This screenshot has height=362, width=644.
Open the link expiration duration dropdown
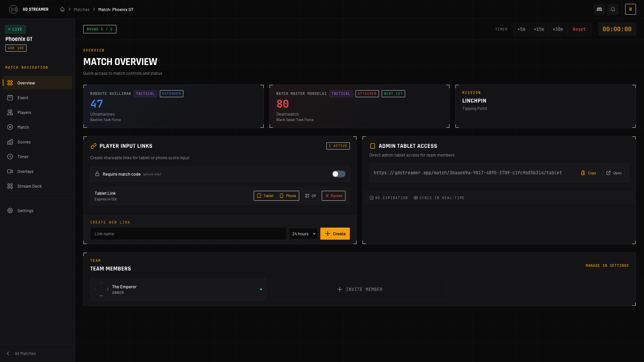pos(303,234)
